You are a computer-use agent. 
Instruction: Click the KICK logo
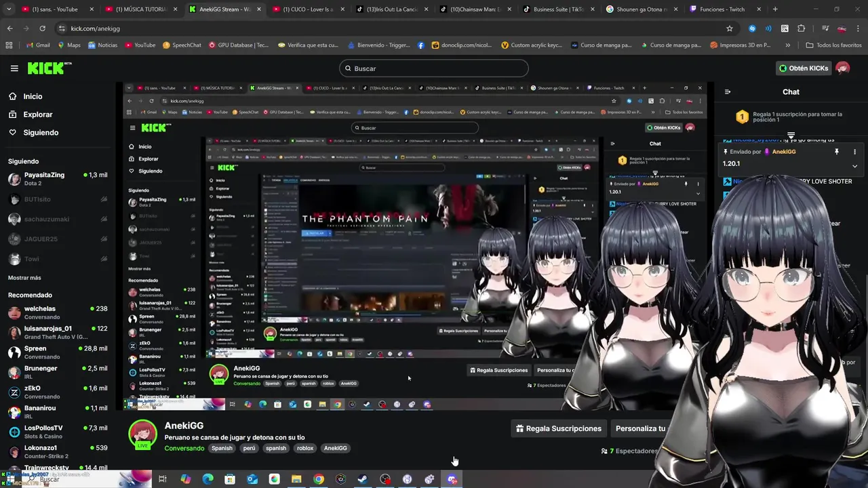(49, 68)
